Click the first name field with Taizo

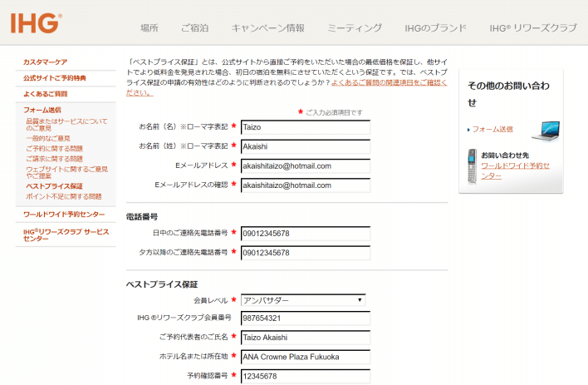[x=305, y=127]
